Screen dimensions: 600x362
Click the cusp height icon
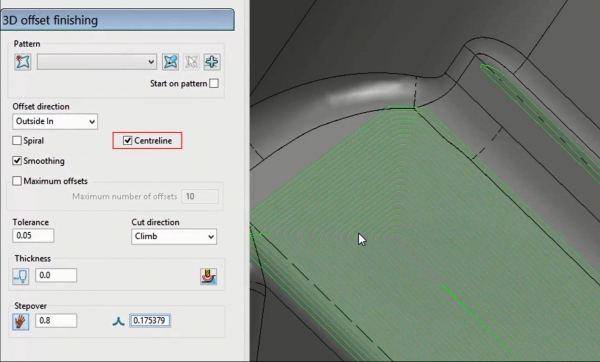tap(119, 321)
